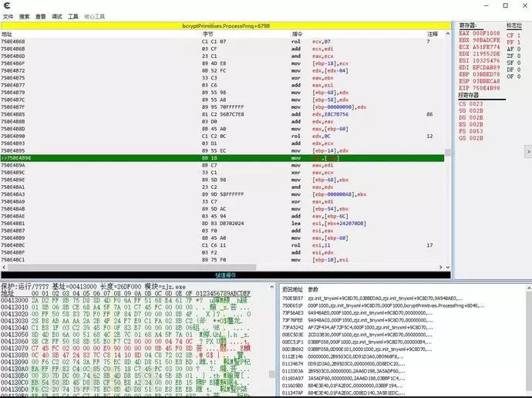Toggle the OF flag value

coord(513,76)
